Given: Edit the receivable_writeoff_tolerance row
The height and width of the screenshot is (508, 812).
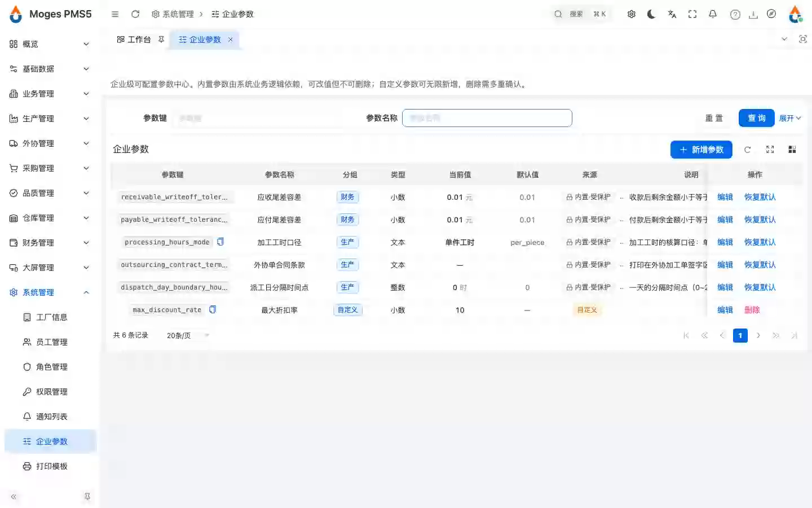Looking at the screenshot, I should coord(725,197).
